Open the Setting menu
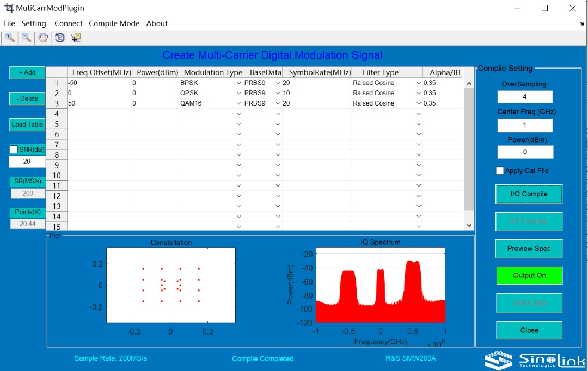This screenshot has height=371, width=588. [x=34, y=23]
